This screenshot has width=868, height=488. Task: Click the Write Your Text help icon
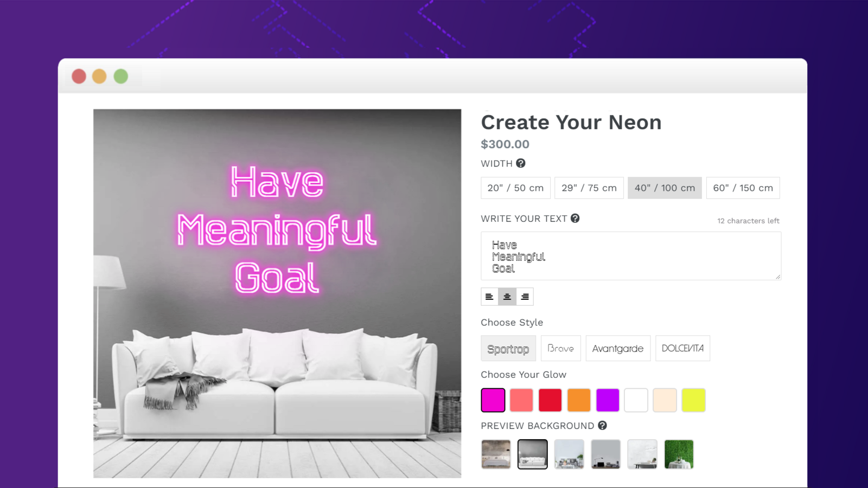576,219
